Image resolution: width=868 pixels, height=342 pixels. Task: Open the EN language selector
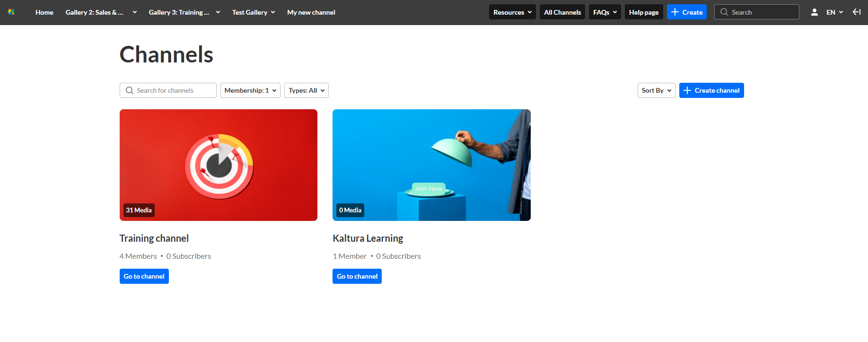tap(835, 12)
